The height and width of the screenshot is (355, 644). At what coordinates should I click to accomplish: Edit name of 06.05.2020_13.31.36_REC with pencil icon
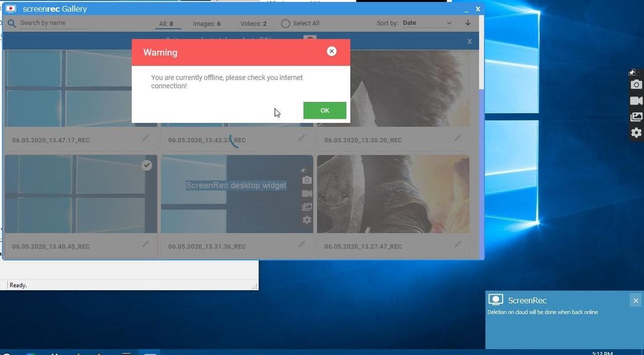301,244
